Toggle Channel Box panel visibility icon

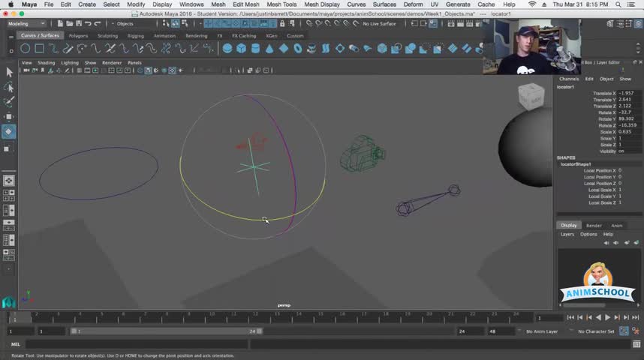[x=638, y=24]
